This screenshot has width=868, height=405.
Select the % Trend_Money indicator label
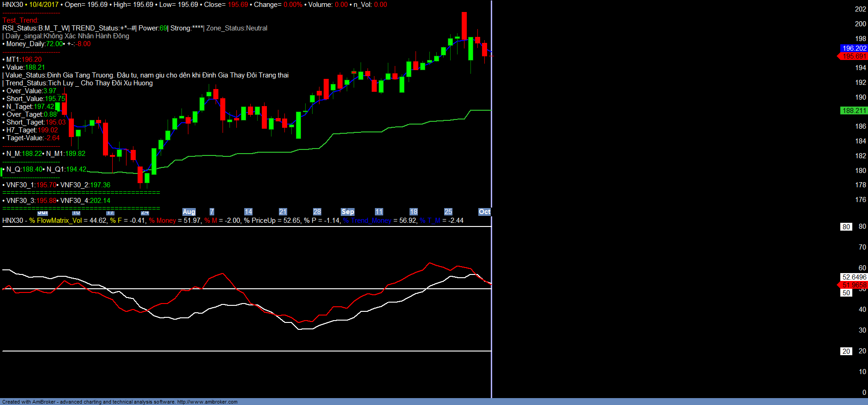coord(367,220)
